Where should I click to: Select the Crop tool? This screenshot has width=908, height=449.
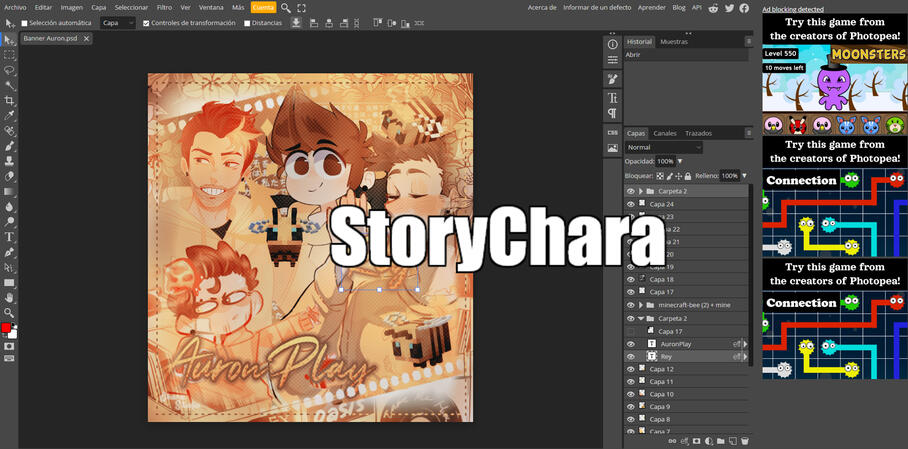[10, 101]
